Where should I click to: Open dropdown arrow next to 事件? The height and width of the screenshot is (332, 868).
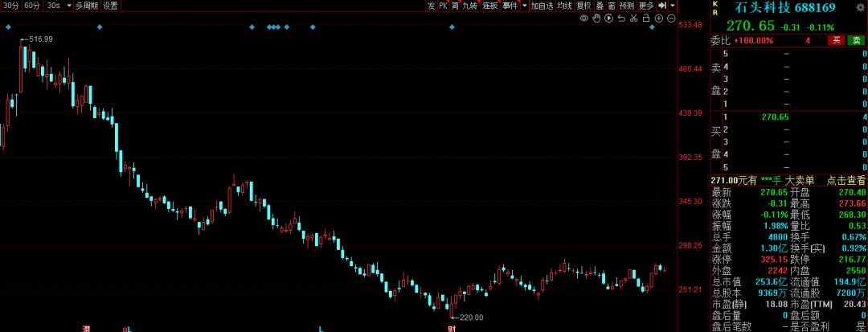click(x=524, y=6)
